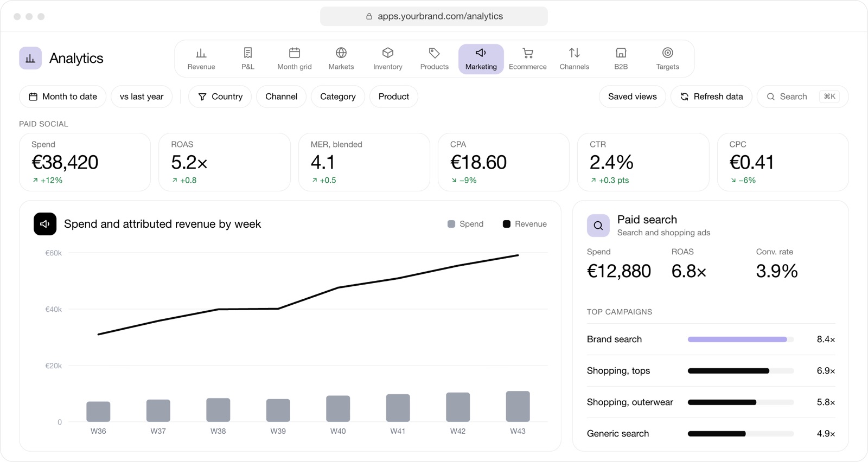Go to the Markets tab
The image size is (868, 462).
tap(341, 59)
